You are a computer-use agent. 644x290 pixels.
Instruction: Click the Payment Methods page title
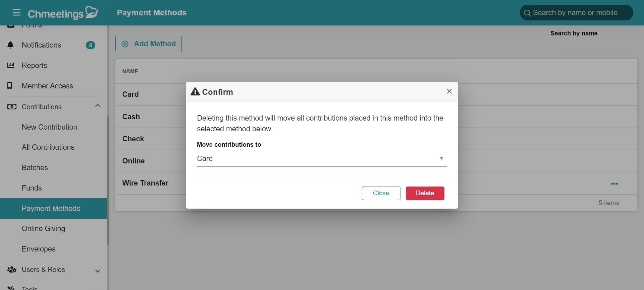pos(152,13)
